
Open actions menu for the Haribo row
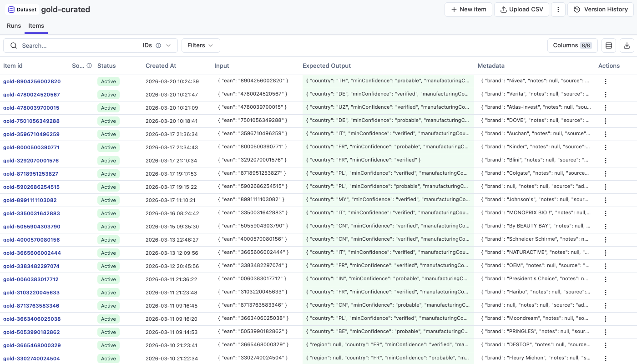click(605, 293)
